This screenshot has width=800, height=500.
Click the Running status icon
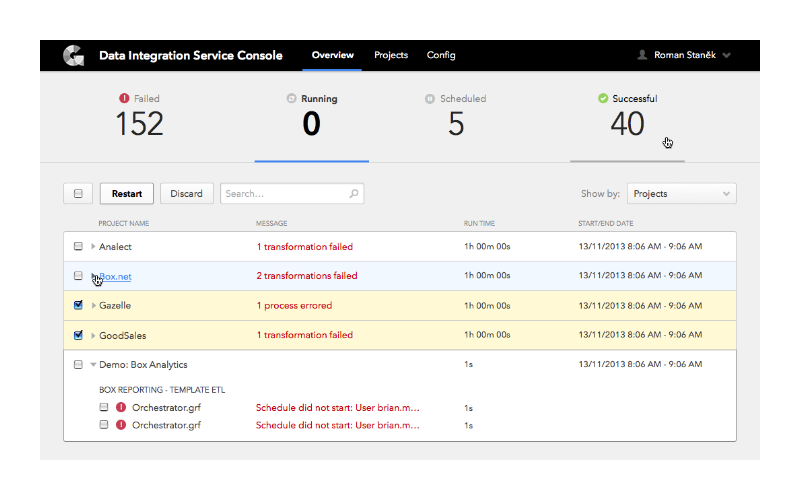(x=291, y=98)
